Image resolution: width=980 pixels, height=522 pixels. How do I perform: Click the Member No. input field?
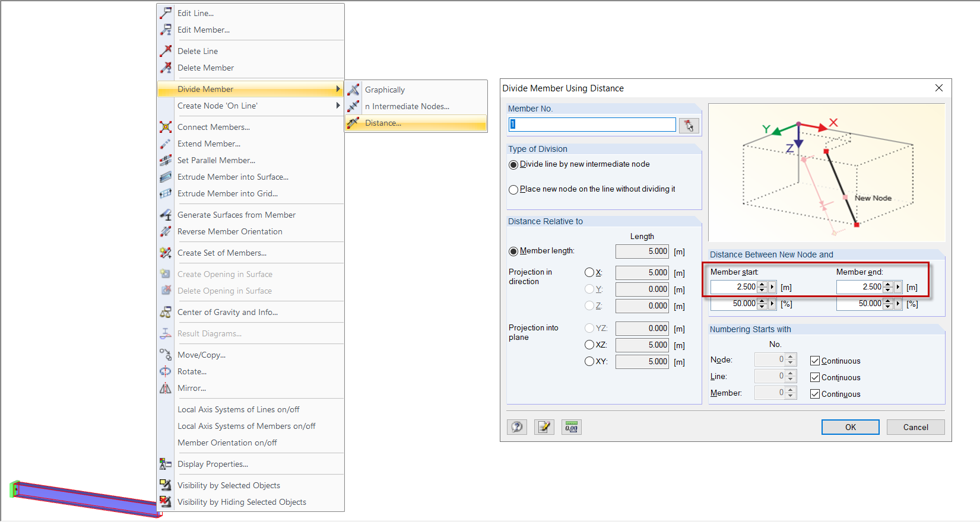click(592, 125)
